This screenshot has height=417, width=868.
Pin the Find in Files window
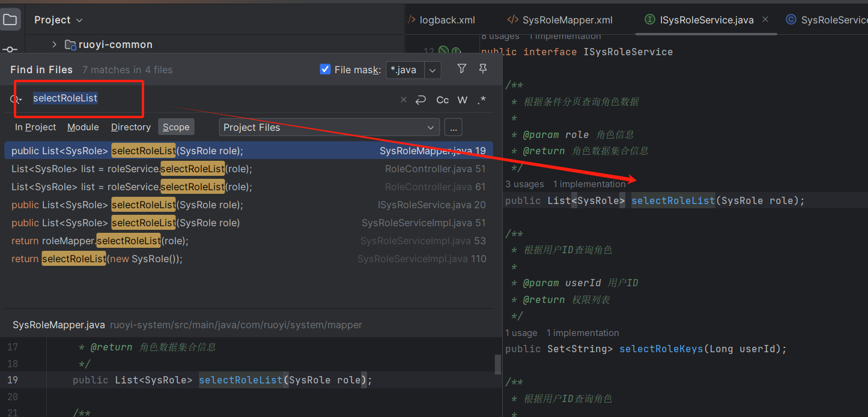click(483, 69)
